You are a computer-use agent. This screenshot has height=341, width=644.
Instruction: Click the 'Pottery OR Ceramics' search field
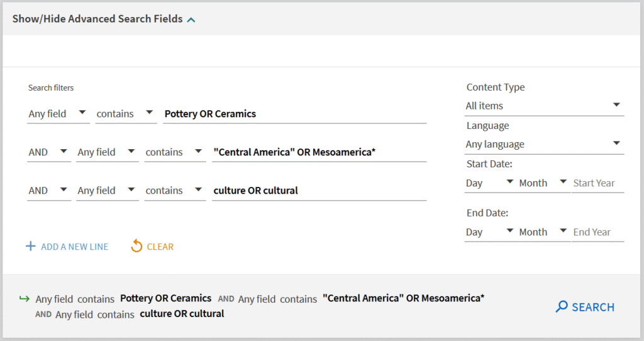point(294,114)
